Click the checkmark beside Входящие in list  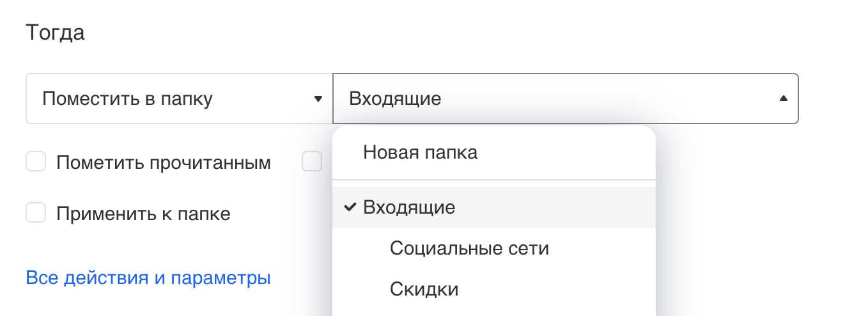pyautogui.click(x=350, y=207)
